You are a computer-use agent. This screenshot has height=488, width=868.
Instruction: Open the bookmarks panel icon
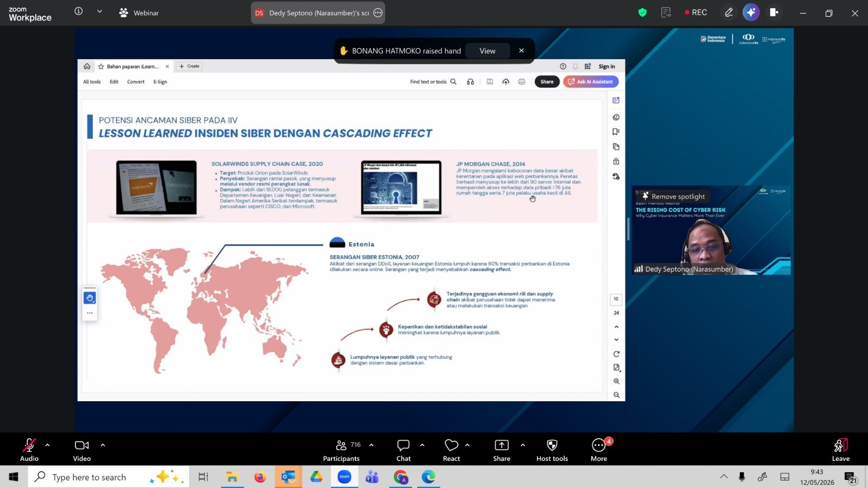coord(616,132)
